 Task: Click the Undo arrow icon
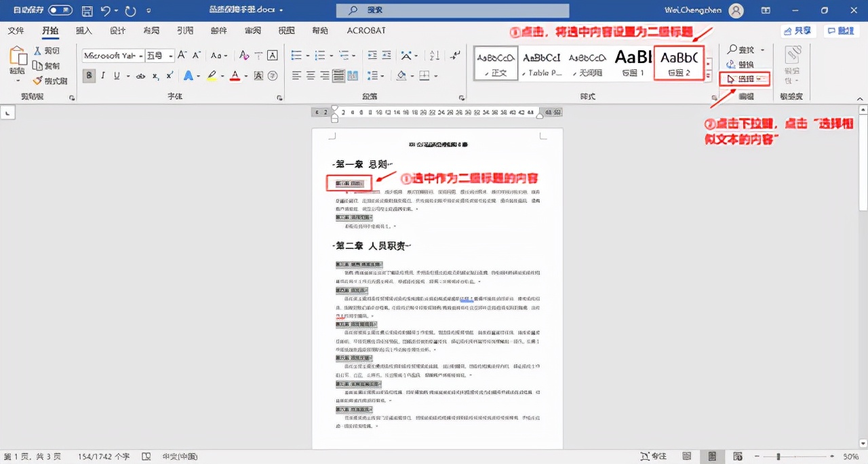(x=106, y=11)
